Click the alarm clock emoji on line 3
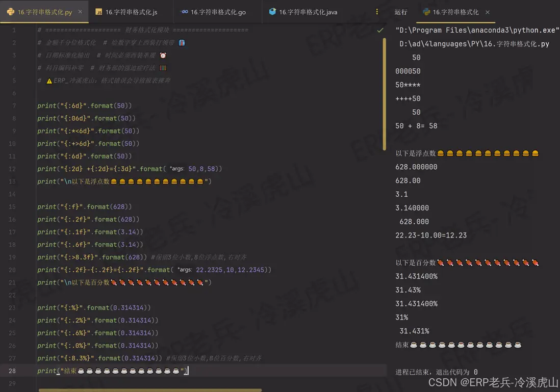Image resolution: width=560 pixels, height=392 pixels. [163, 56]
